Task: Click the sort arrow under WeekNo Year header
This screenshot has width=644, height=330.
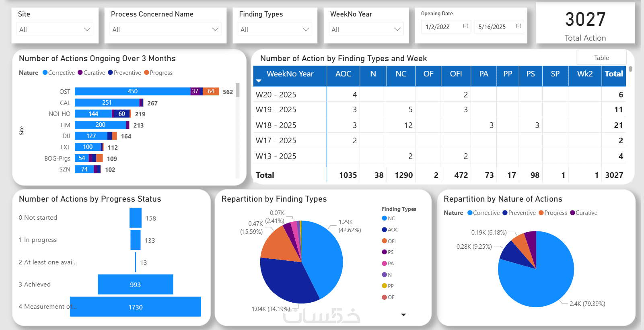Action: pos(259,81)
